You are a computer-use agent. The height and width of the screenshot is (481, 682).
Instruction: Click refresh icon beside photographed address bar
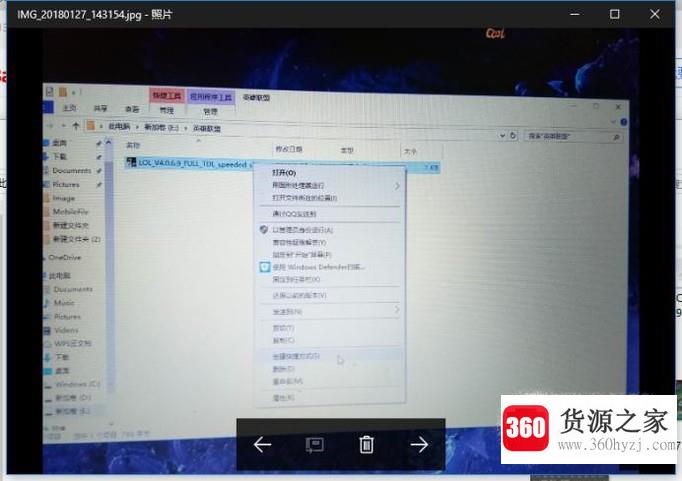(x=513, y=135)
